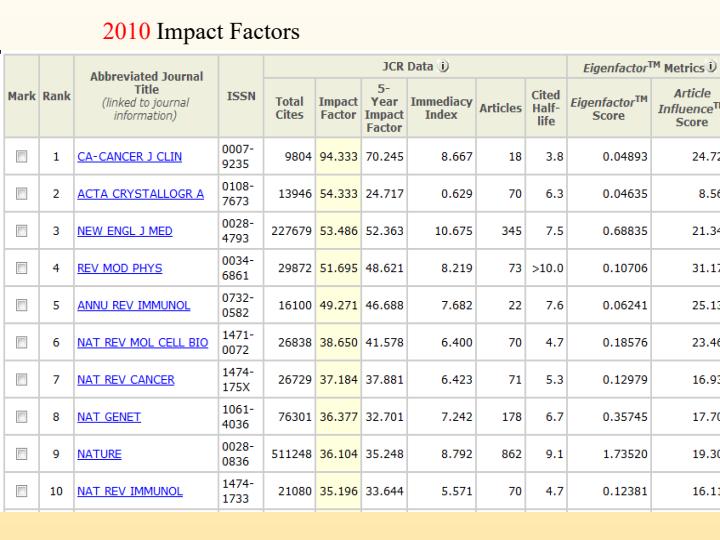
Task: Click Eigenfactor score 0.68835
Action: 625,231
